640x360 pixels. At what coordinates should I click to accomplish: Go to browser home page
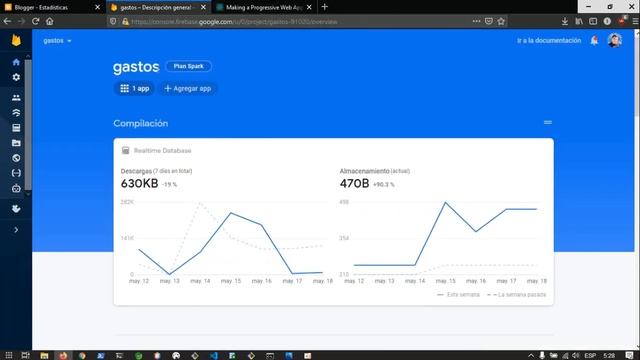(49, 21)
